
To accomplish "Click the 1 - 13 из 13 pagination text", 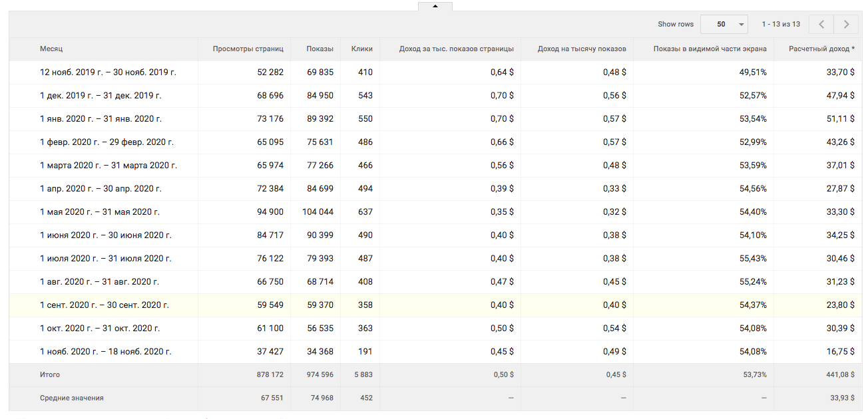I will click(x=781, y=24).
